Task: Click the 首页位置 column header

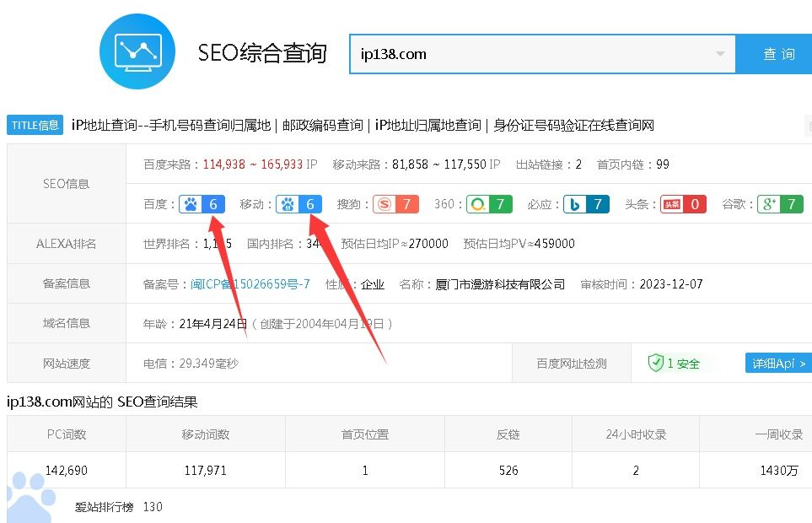Action: tap(364, 434)
